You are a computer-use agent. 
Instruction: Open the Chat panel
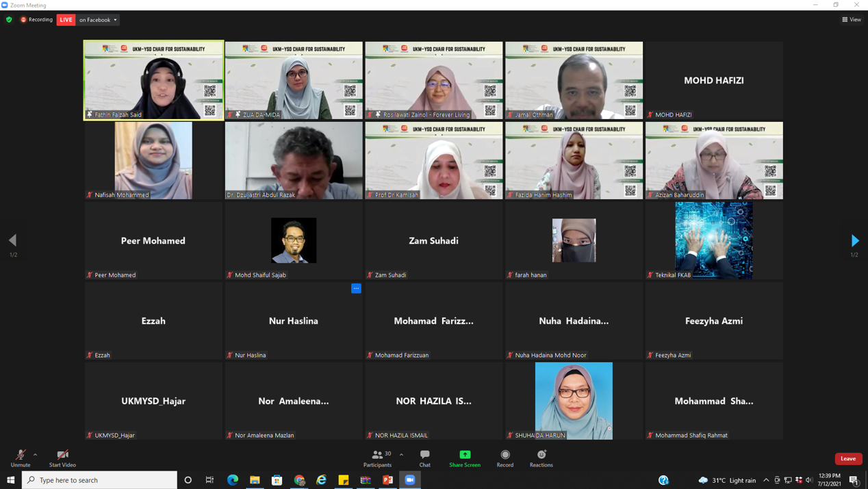pyautogui.click(x=424, y=457)
